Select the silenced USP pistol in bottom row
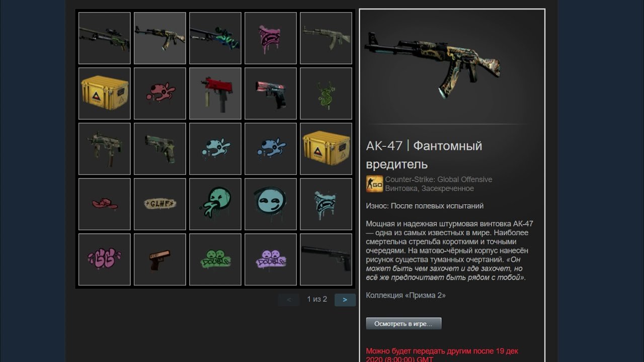 [326, 259]
